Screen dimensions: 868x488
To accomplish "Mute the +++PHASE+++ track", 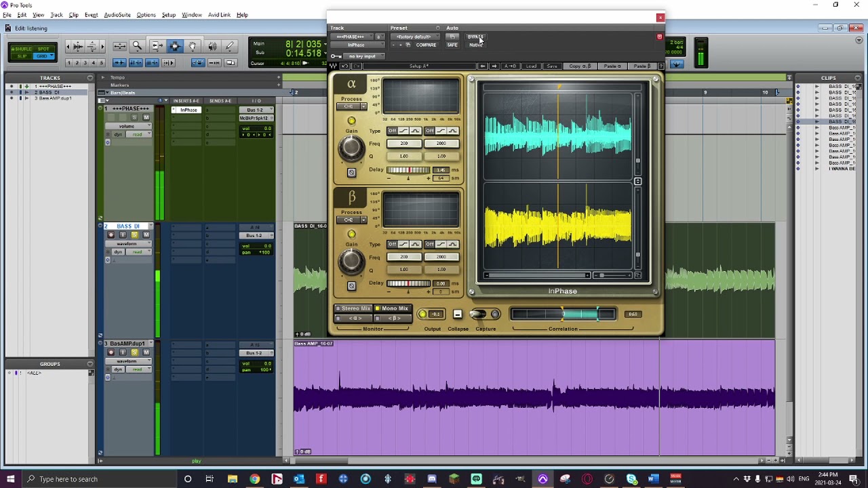I will pos(146,118).
